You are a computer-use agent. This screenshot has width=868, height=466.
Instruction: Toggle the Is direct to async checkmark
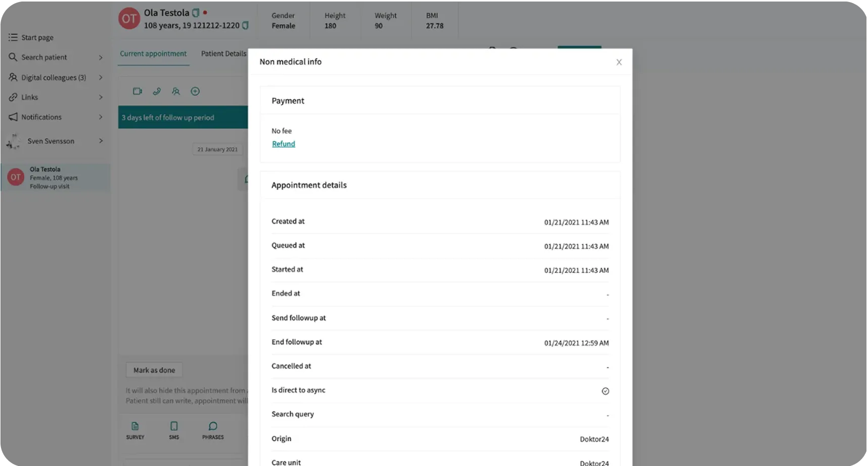tap(605, 391)
